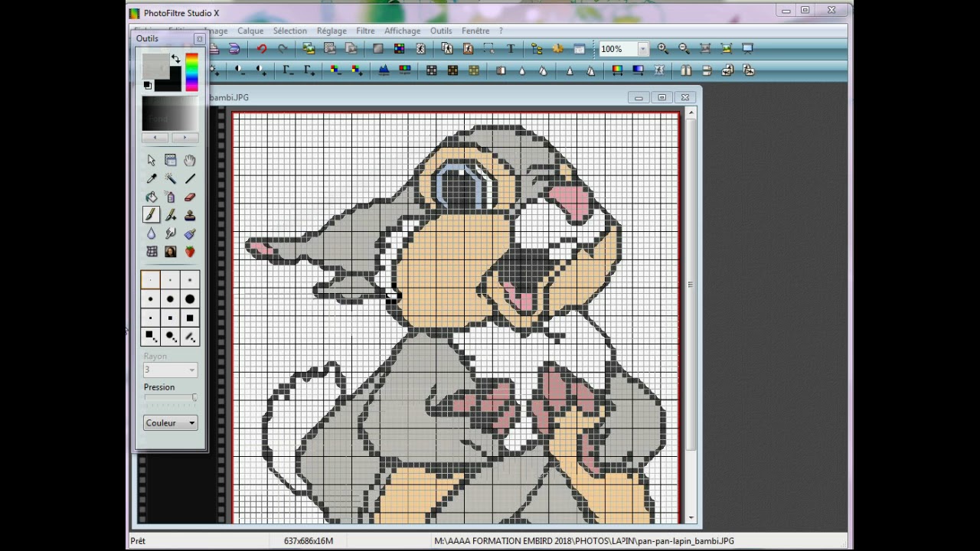
Task: Pick a hue from the rainbow color strip
Action: tap(191, 73)
